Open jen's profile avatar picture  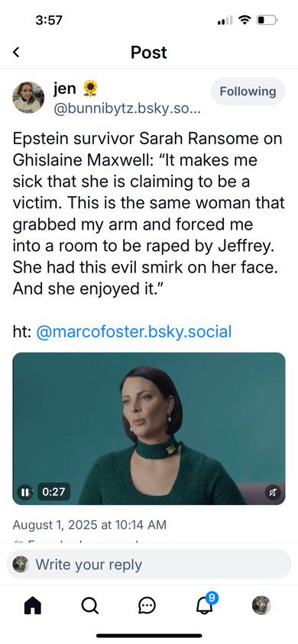28,98
